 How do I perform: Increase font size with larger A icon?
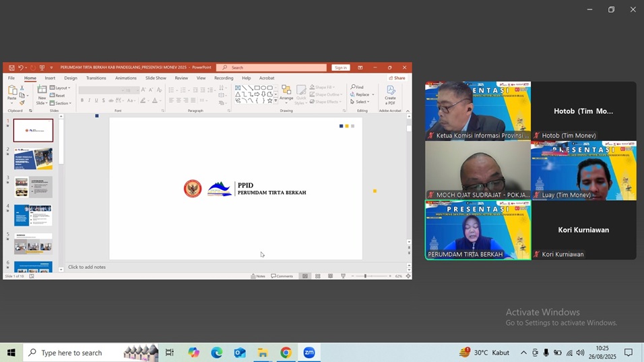click(143, 90)
